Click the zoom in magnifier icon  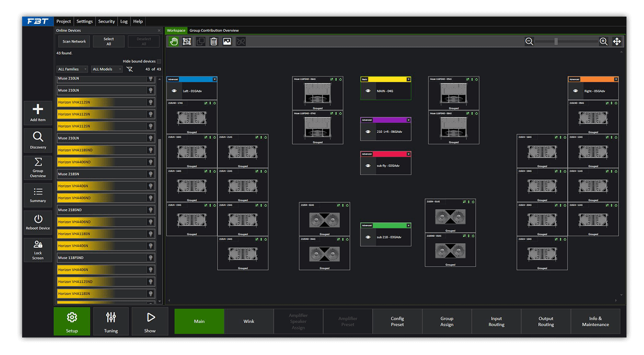tap(604, 41)
